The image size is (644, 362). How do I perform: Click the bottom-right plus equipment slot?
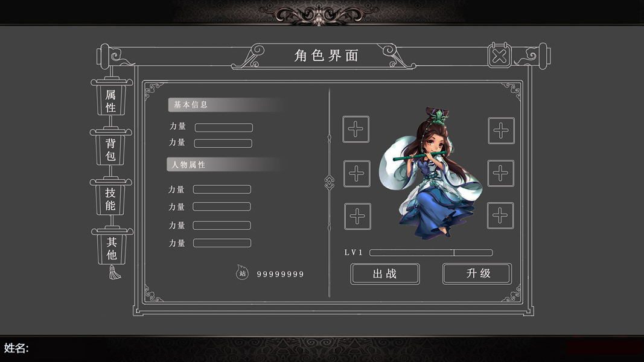500,215
